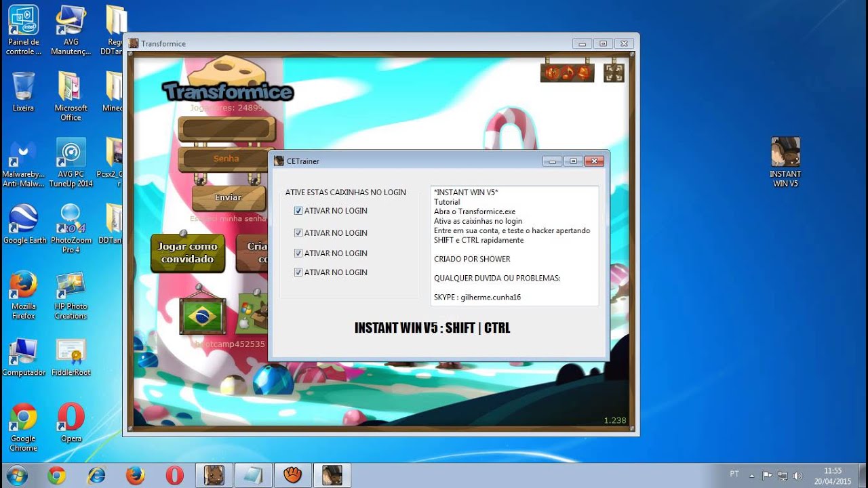Click the Opera icon in the taskbar
Screen dimensions: 868x488
(174, 476)
